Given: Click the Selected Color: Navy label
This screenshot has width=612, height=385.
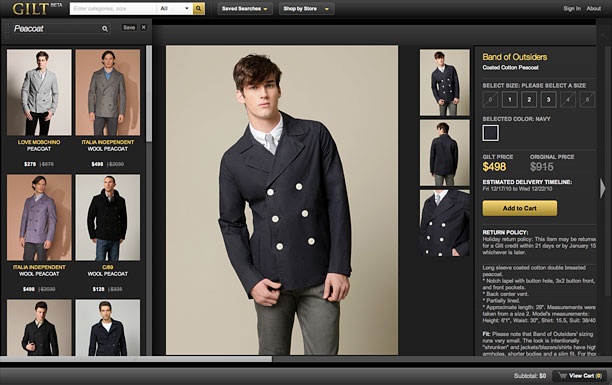Looking at the screenshot, I should pyautogui.click(x=516, y=119).
